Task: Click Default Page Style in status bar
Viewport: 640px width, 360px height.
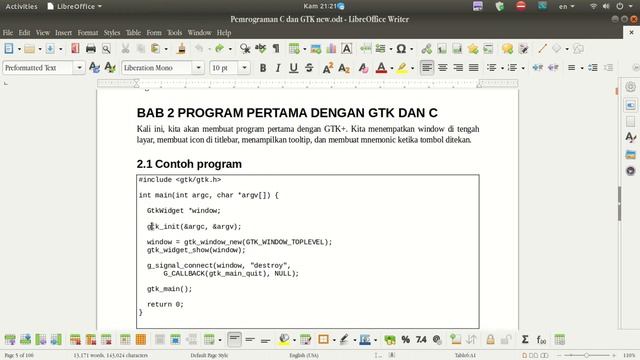Action: [209, 356]
